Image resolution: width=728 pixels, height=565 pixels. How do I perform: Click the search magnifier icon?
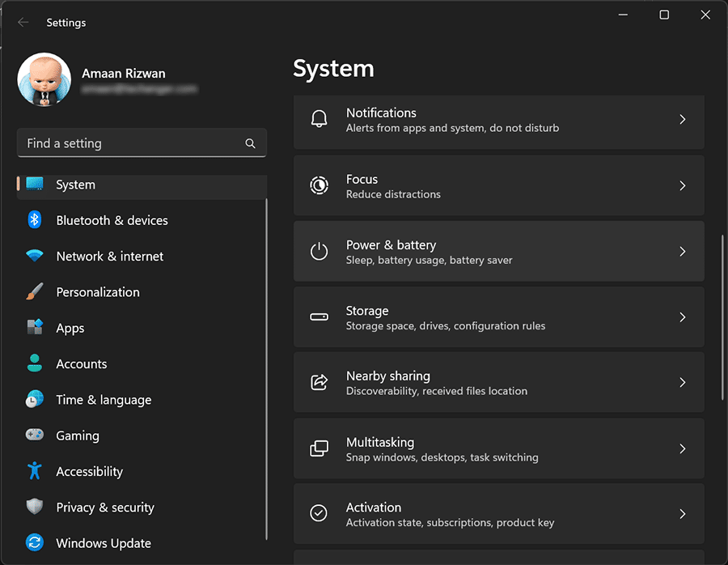point(251,143)
